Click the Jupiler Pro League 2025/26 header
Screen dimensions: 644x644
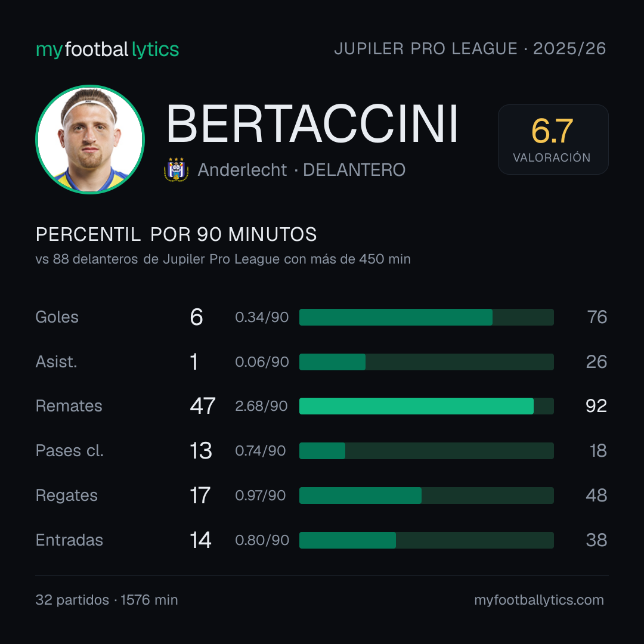pyautogui.click(x=470, y=48)
